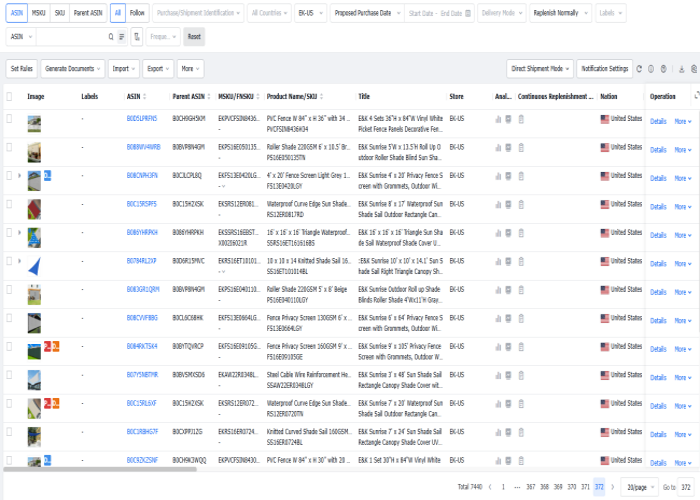The width and height of the screenshot is (700, 500).
Task: Open bar chart analysis for B0C15RSPFS row
Action: [498, 204]
